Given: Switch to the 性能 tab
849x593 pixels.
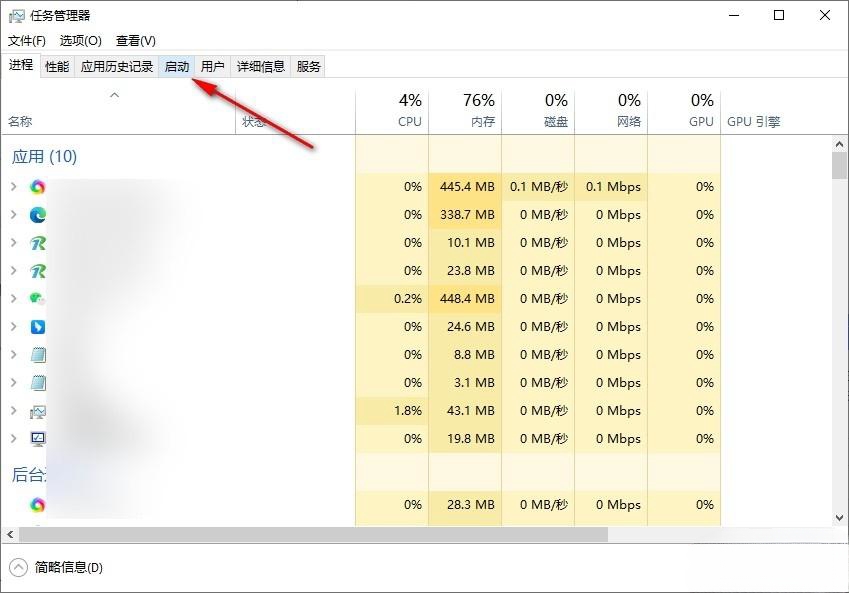Looking at the screenshot, I should (57, 67).
